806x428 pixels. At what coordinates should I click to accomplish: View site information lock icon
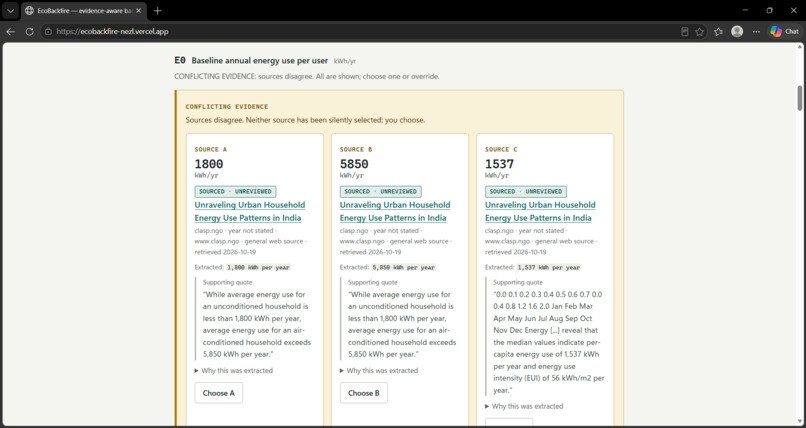pos(48,32)
